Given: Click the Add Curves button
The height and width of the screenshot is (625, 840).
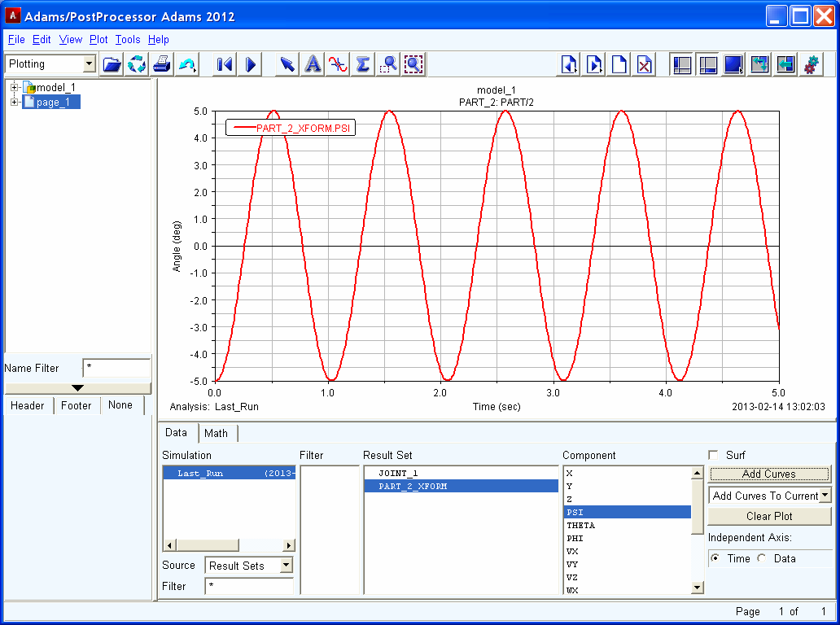Looking at the screenshot, I should (769, 474).
